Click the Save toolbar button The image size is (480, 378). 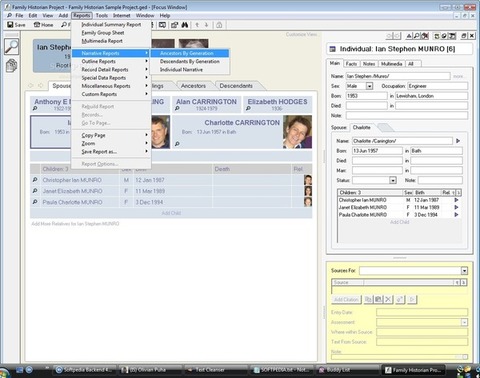click(16, 25)
